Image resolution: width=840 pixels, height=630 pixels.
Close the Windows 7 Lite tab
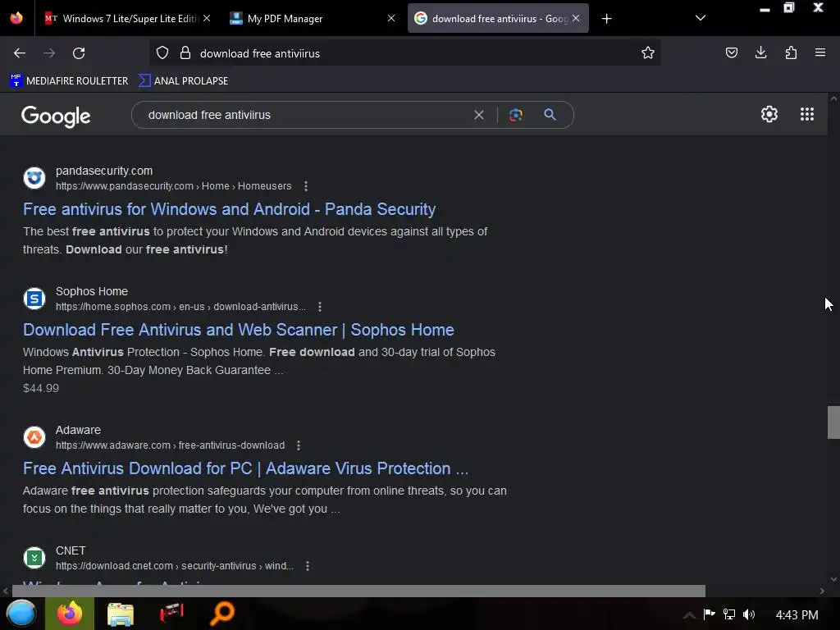pyautogui.click(x=207, y=18)
